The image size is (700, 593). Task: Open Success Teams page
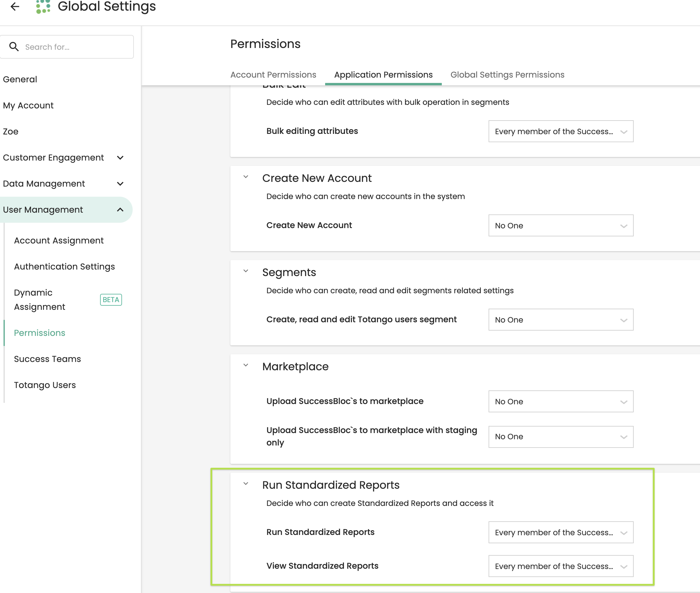coord(47,359)
